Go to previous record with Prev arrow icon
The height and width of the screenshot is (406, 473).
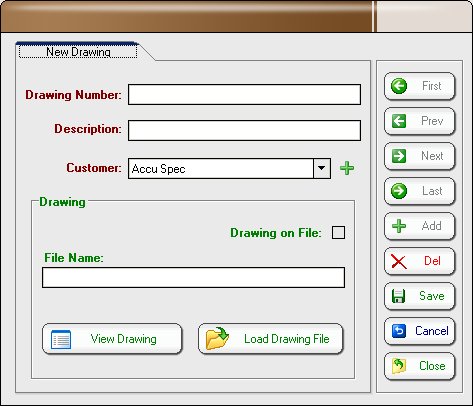click(399, 121)
